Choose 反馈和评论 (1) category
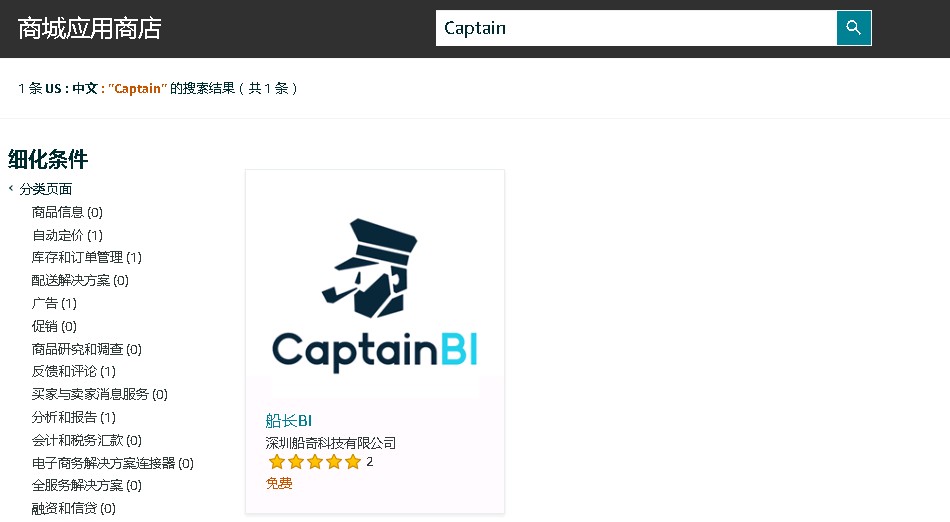Image resolution: width=950 pixels, height=522 pixels. point(73,371)
